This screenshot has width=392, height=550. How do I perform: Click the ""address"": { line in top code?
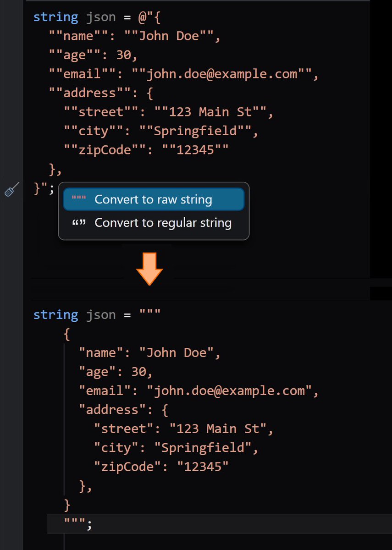click(x=101, y=93)
